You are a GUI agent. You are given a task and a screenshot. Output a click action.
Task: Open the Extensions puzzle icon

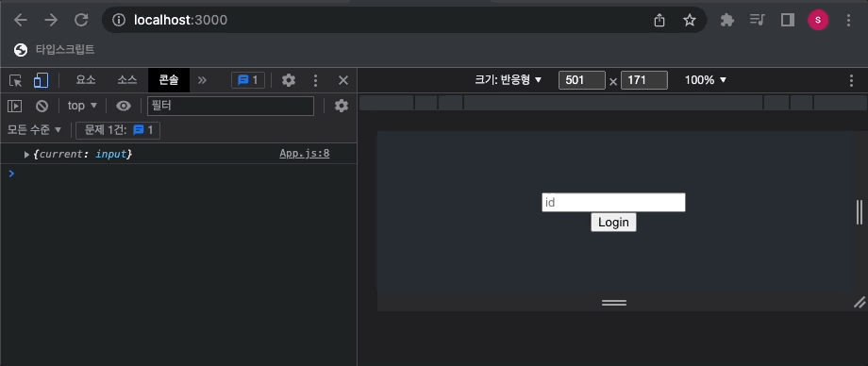coord(726,21)
